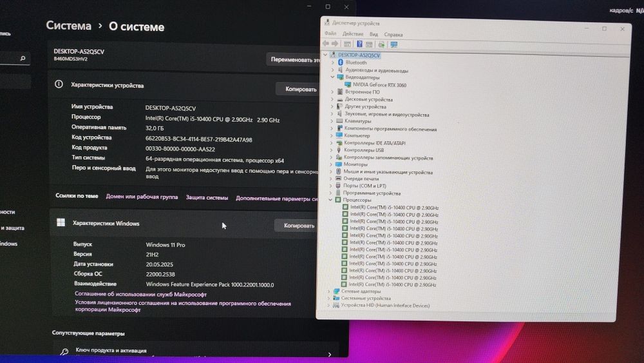Screen dimensions: 644x363
Task: Click the Сетевые адаптеры icon
Action: (336, 291)
